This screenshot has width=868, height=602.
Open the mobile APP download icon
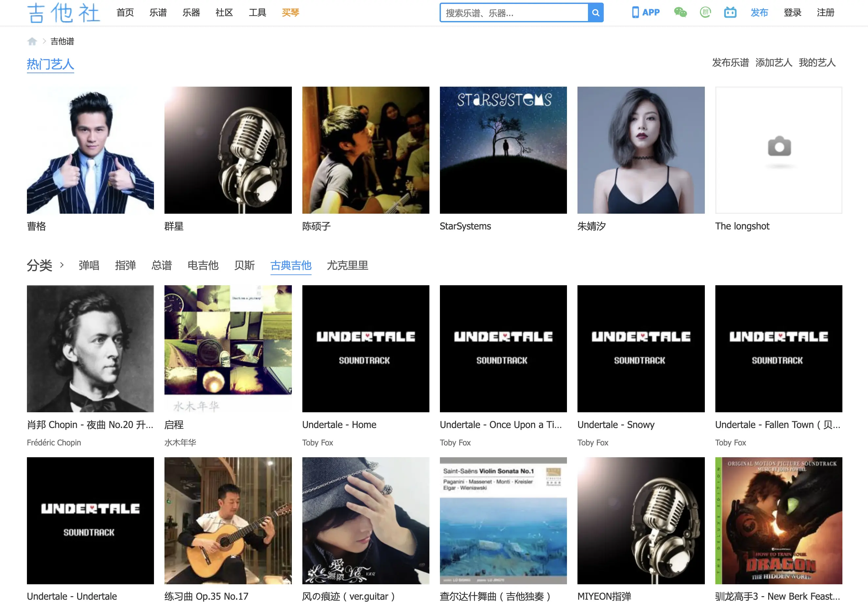coord(646,12)
